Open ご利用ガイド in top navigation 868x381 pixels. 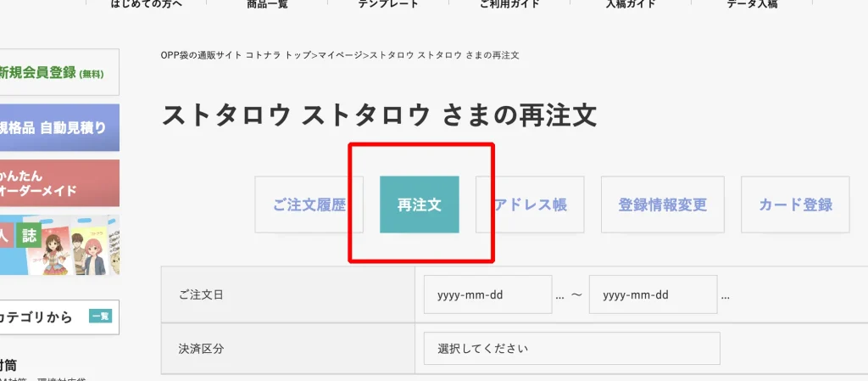point(509,4)
